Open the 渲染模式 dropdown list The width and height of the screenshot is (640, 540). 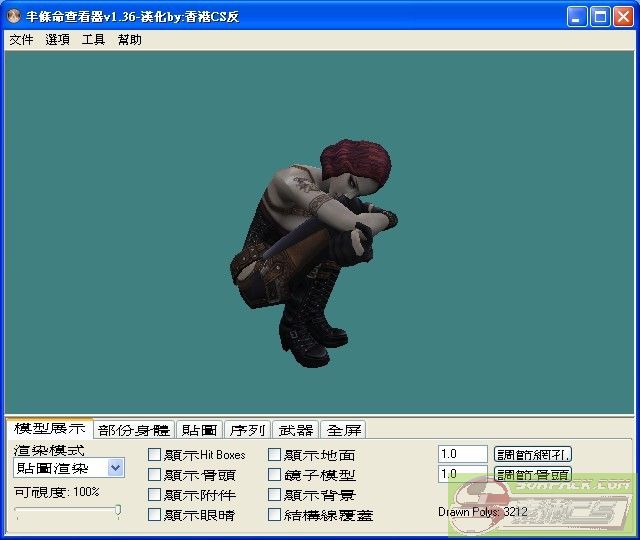click(116, 468)
